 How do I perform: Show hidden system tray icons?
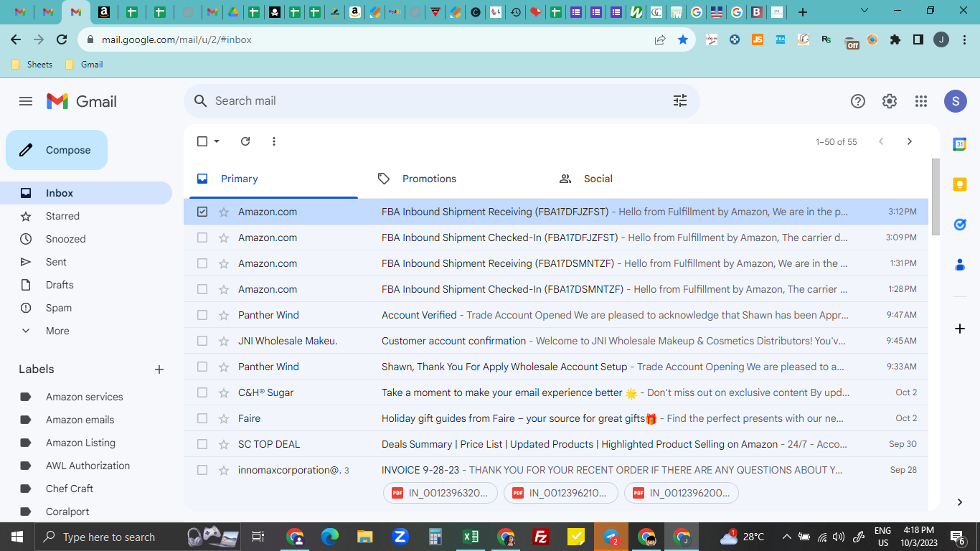point(786,537)
